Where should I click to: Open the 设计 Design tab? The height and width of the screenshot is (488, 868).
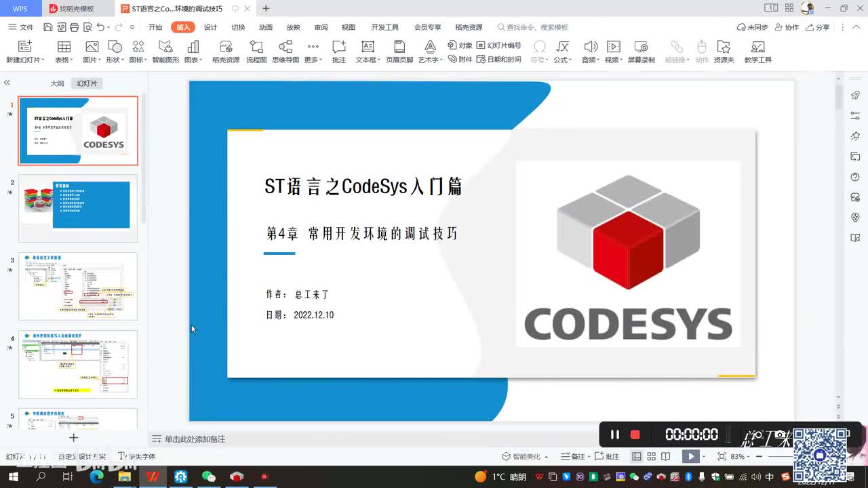(211, 27)
